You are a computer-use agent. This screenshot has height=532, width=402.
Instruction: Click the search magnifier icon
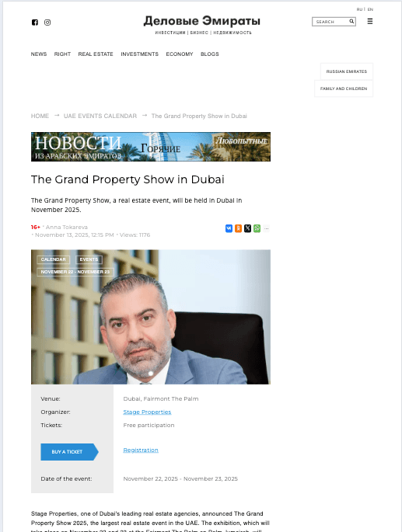(351, 22)
